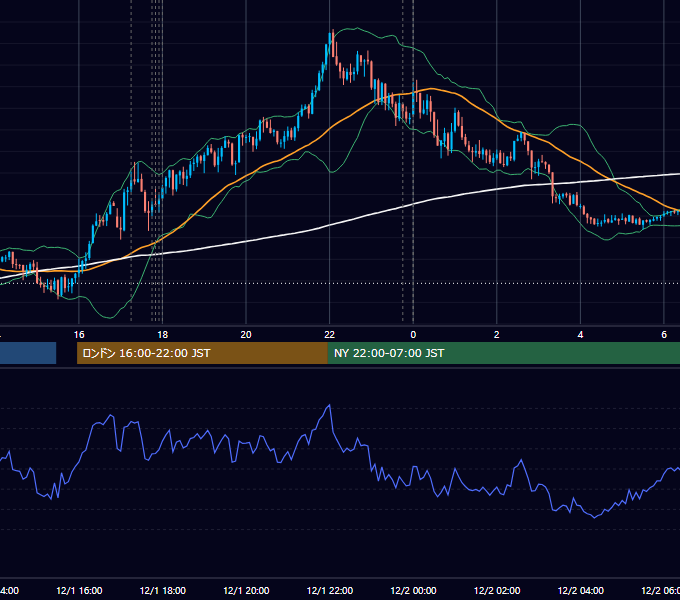Screen dimensions: 680x600
Task: Click the 12/1 22:00 time label
Action: tap(330, 590)
